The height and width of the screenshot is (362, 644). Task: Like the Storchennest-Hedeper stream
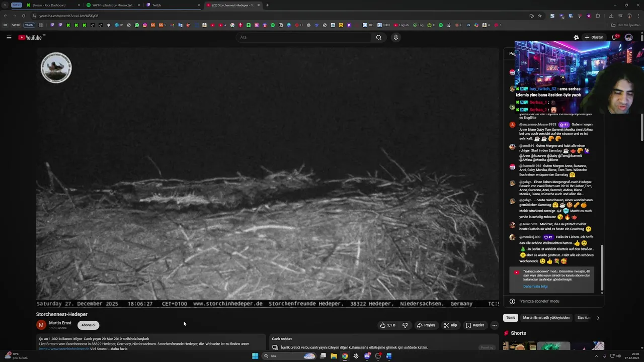[x=387, y=325]
